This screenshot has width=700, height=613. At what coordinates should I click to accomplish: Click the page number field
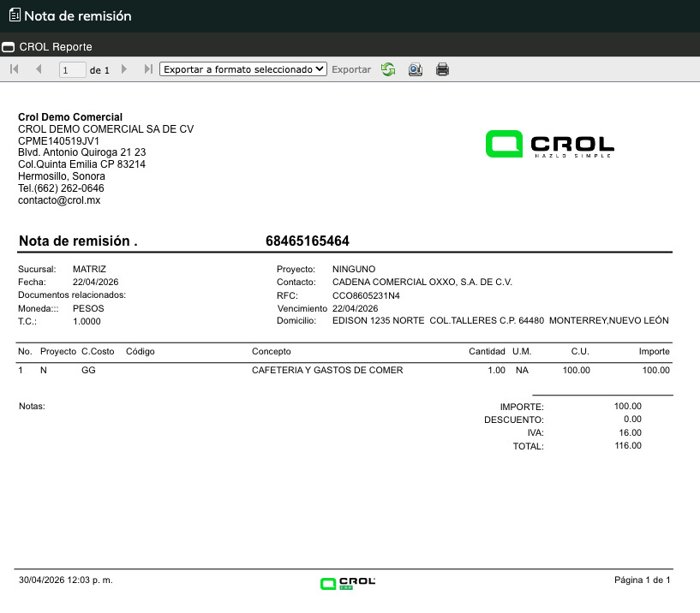click(x=72, y=70)
